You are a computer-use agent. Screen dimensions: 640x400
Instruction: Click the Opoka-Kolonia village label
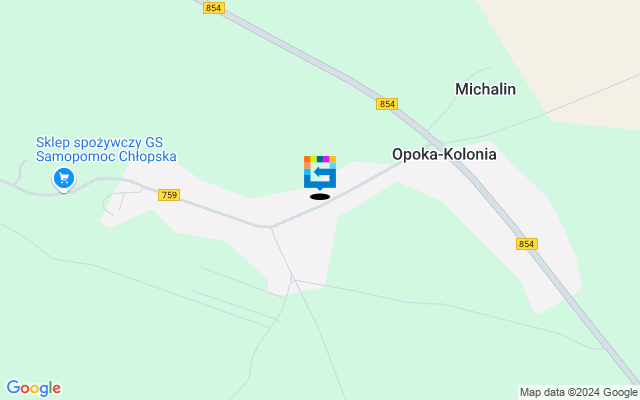[x=444, y=154]
